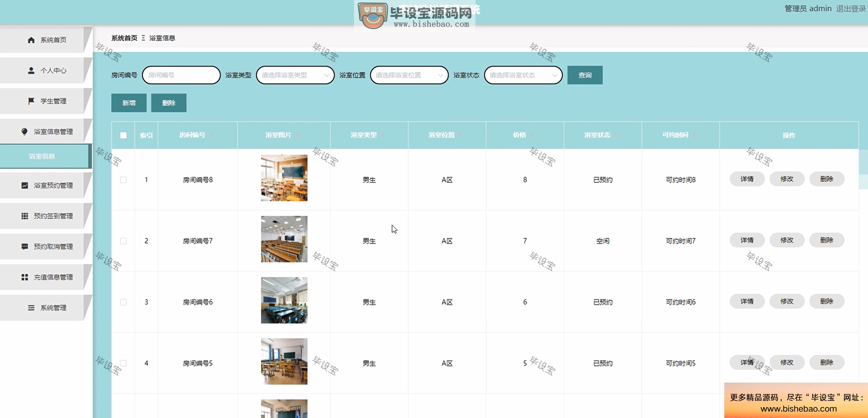Viewport: 868px width, 418px height.
Task: Click the 可约时间8 cell
Action: (681, 180)
